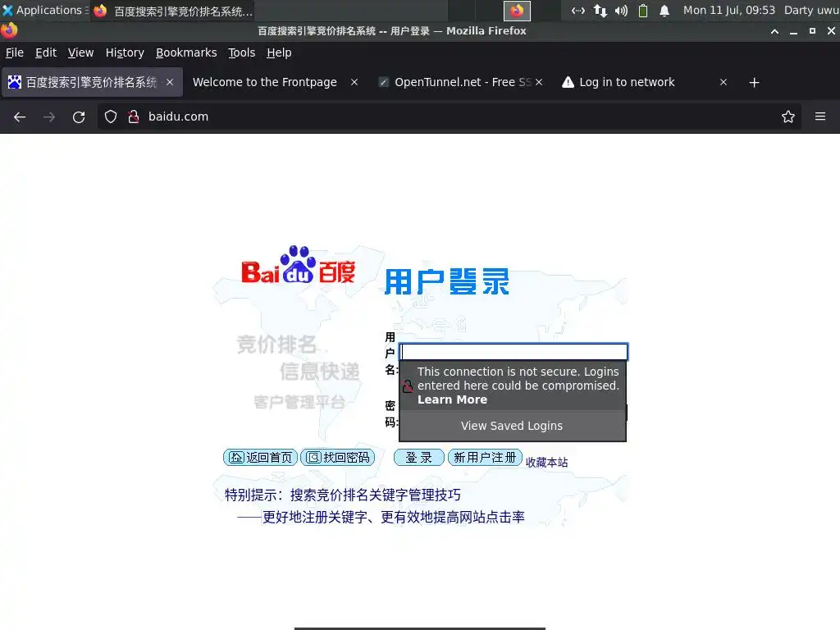
Task: Click the 返回首页 button
Action: [260, 457]
